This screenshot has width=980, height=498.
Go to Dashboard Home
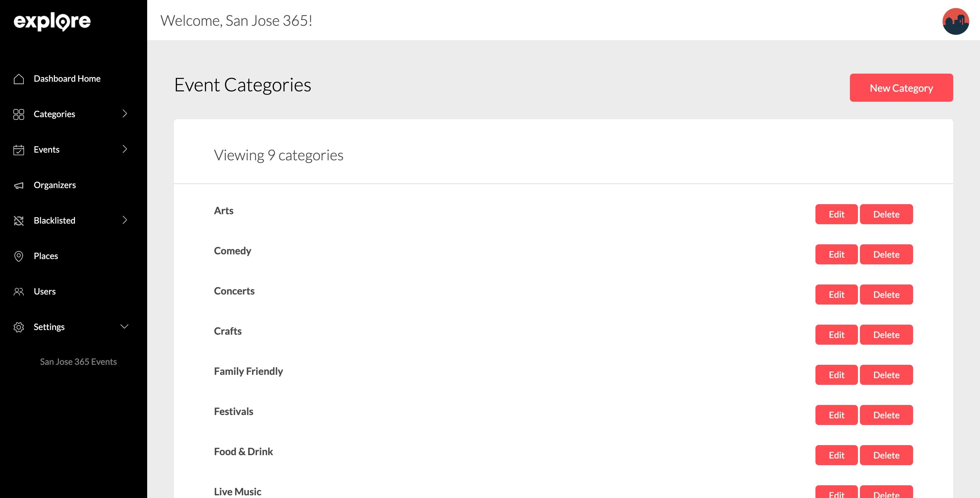click(x=67, y=78)
